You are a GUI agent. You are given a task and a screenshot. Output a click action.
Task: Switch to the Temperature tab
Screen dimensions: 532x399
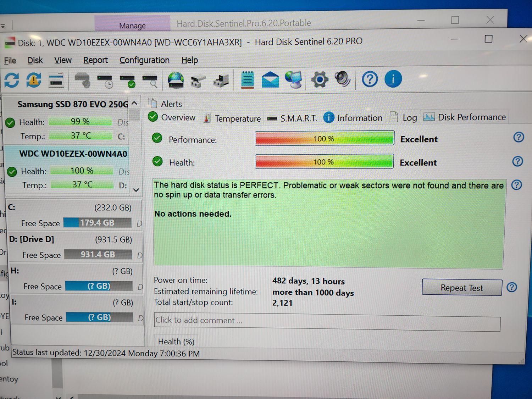(232, 118)
